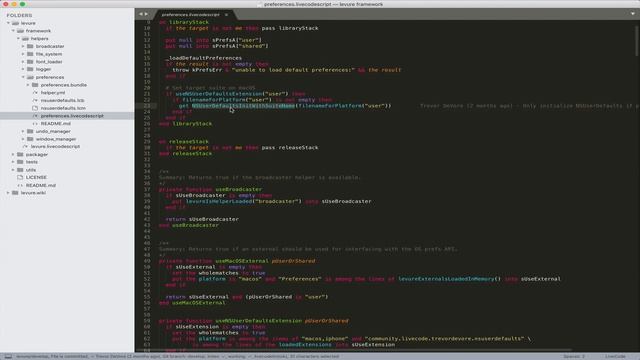Go to next tab with right arrow
The height and width of the screenshot is (360, 640).
pyautogui.click(x=147, y=14)
